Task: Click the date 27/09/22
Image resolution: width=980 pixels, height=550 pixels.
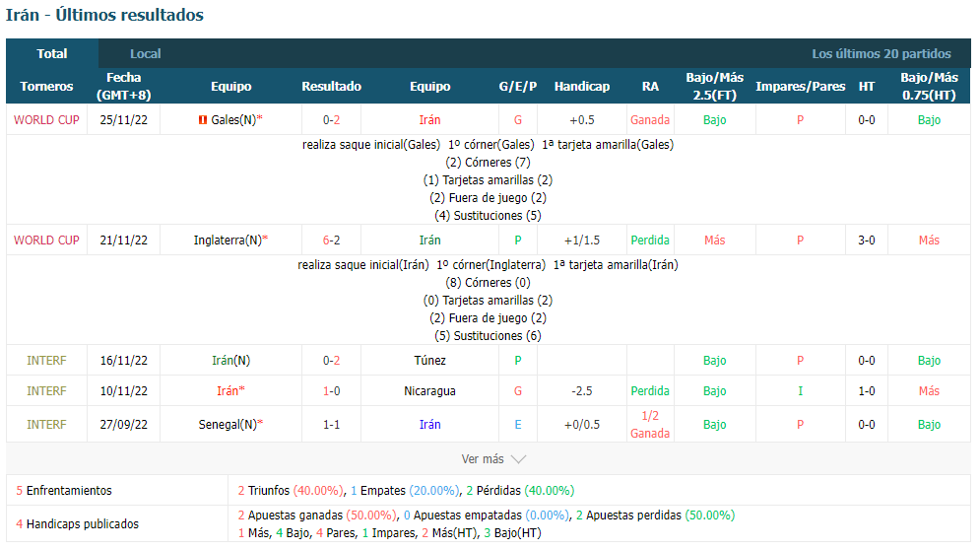Action: [124, 424]
